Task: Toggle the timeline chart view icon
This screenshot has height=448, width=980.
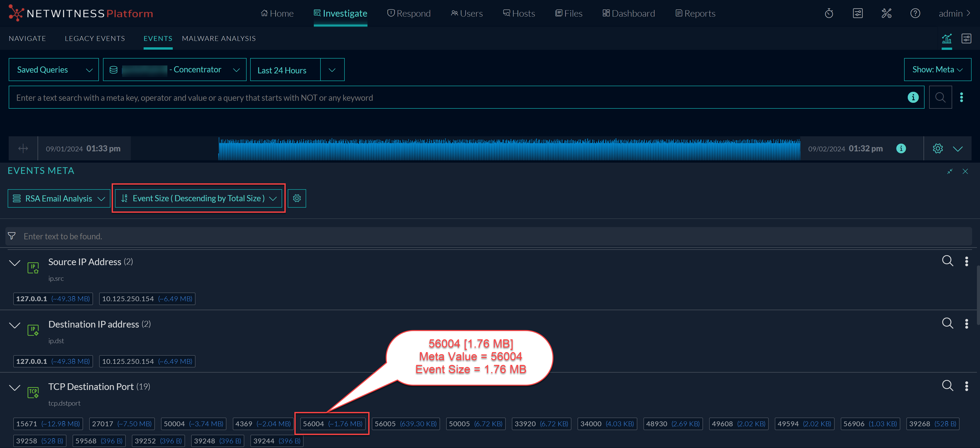Action: point(947,39)
